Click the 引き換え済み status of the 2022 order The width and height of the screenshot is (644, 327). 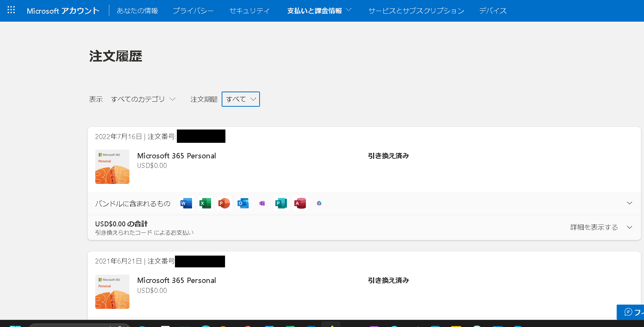[x=388, y=156]
